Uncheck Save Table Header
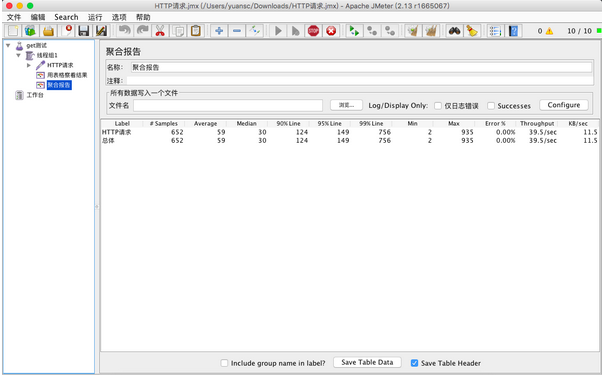Image resolution: width=604 pixels, height=375 pixels. (x=414, y=363)
